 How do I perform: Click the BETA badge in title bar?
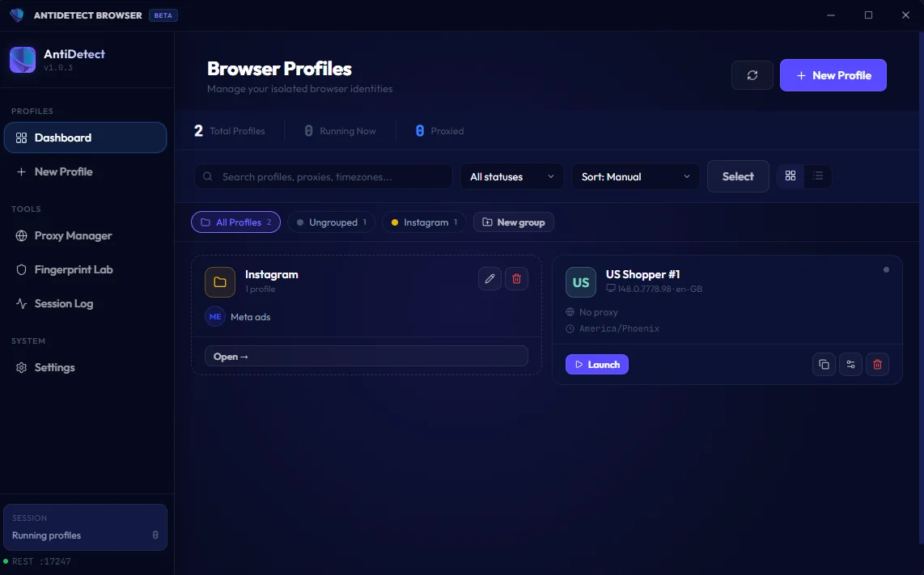pos(163,15)
